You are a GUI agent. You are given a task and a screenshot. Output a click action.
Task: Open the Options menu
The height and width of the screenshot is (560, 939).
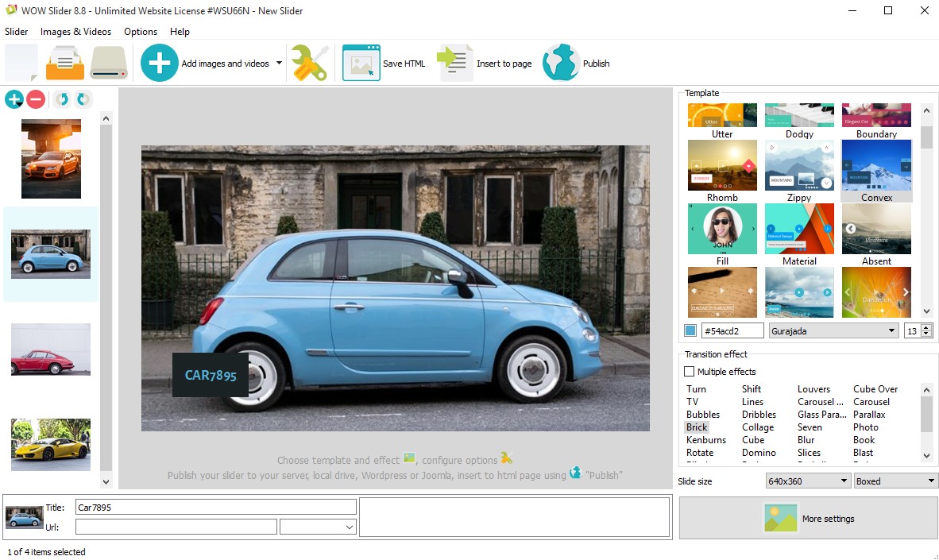tap(141, 32)
